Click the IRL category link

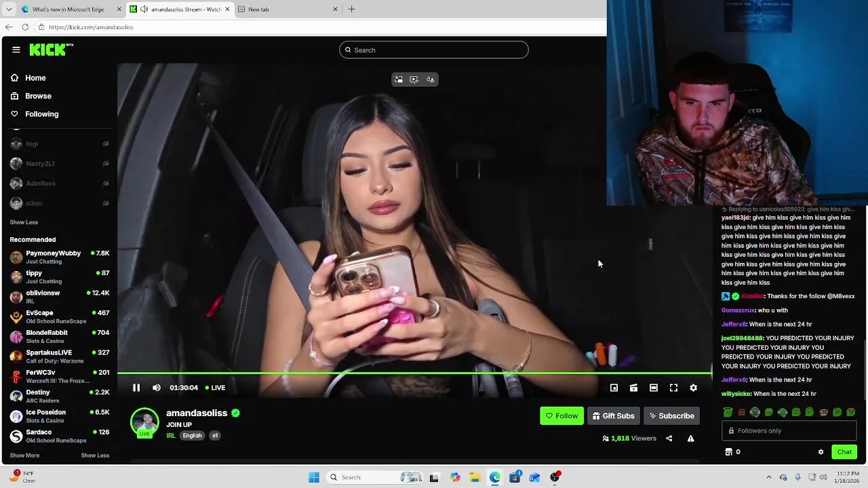(171, 436)
